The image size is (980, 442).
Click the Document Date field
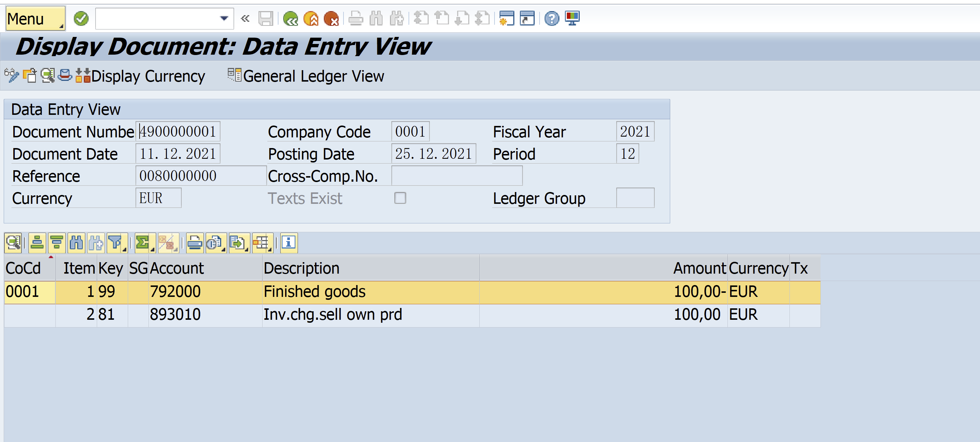click(x=178, y=154)
